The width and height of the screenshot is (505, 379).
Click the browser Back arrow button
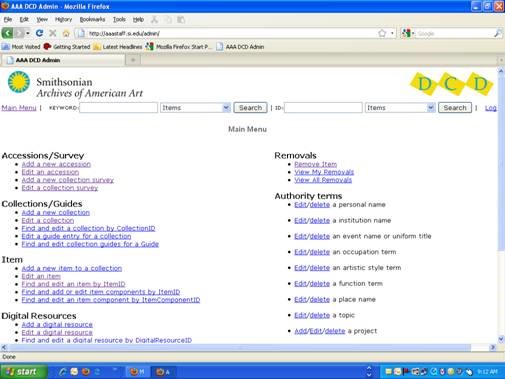click(x=7, y=33)
